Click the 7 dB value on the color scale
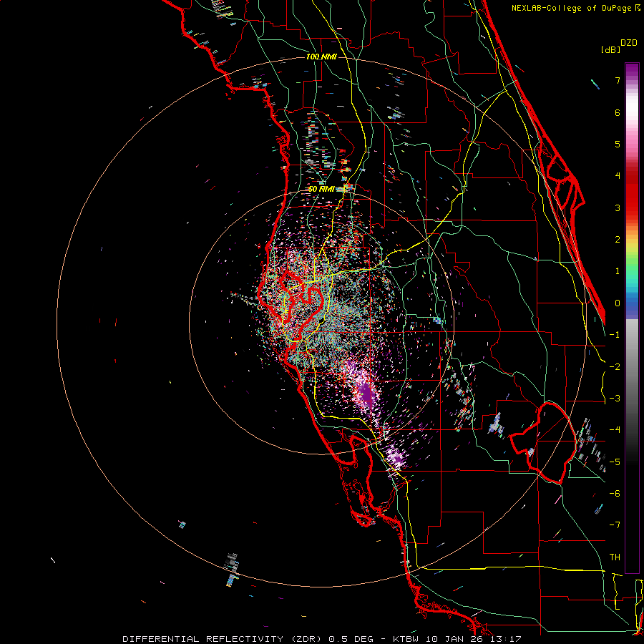This screenshot has height=644, width=644. (618, 80)
